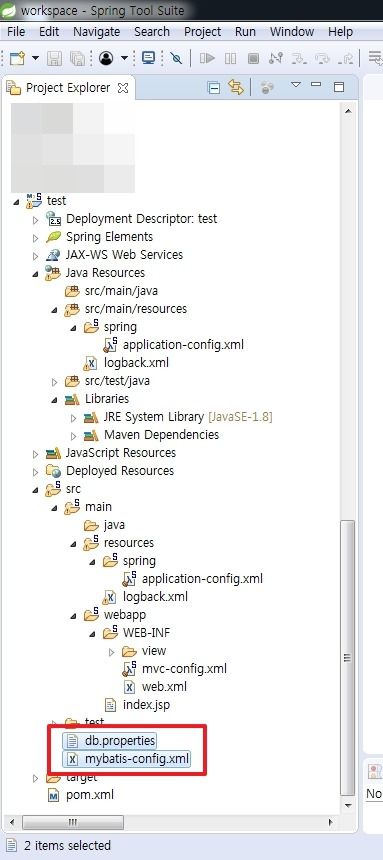
Task: Collapse the Java Resources node
Action: point(36,273)
